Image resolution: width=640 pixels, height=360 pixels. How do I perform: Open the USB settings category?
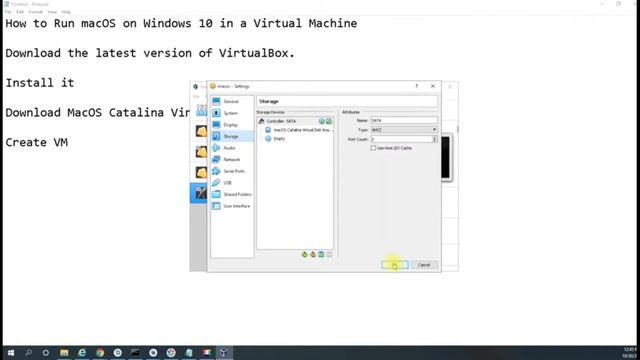click(x=232, y=183)
